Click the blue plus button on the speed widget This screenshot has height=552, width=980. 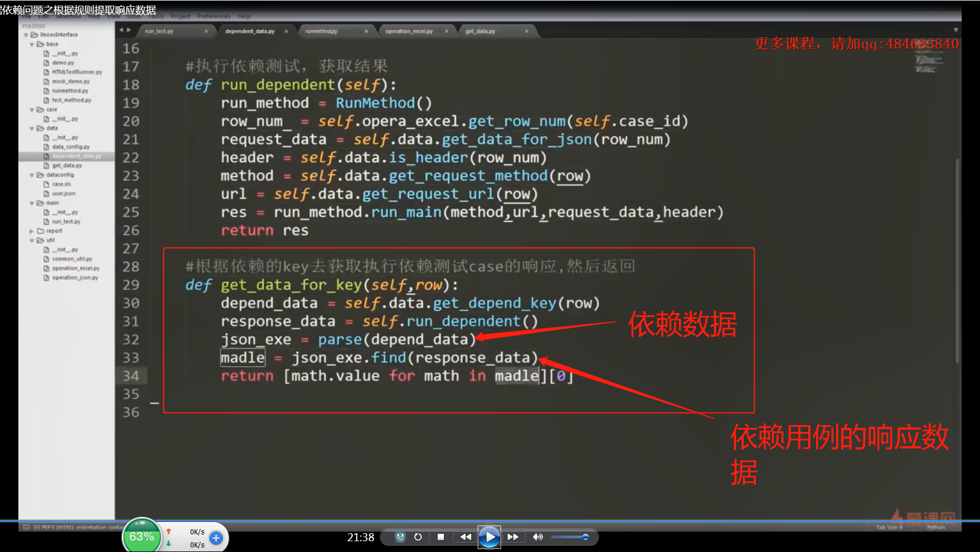point(216,538)
